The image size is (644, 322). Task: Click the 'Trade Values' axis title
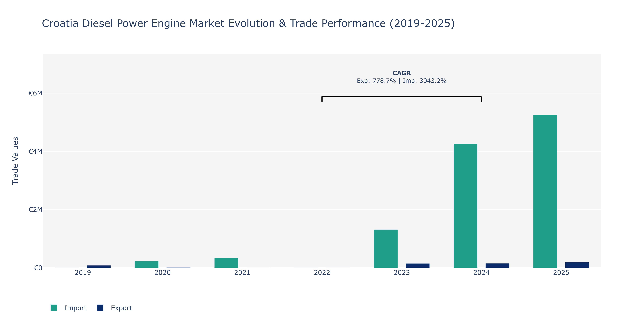click(x=15, y=160)
